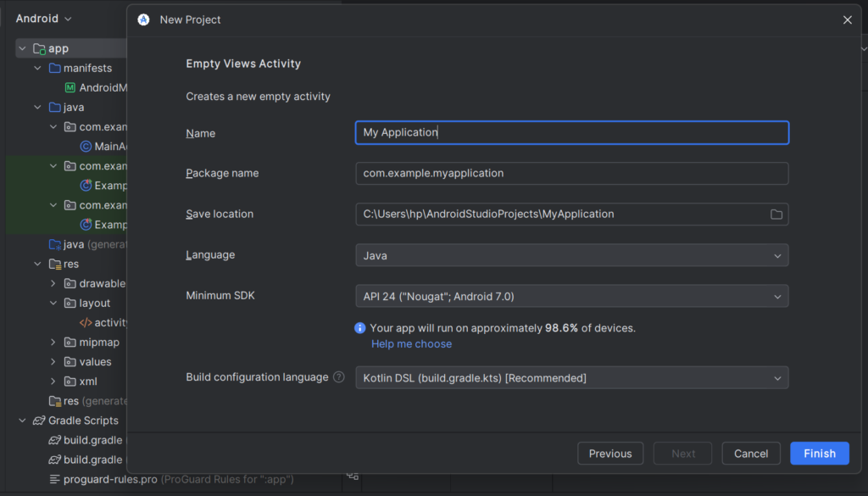Open the Android project view dropdown

tap(44, 19)
